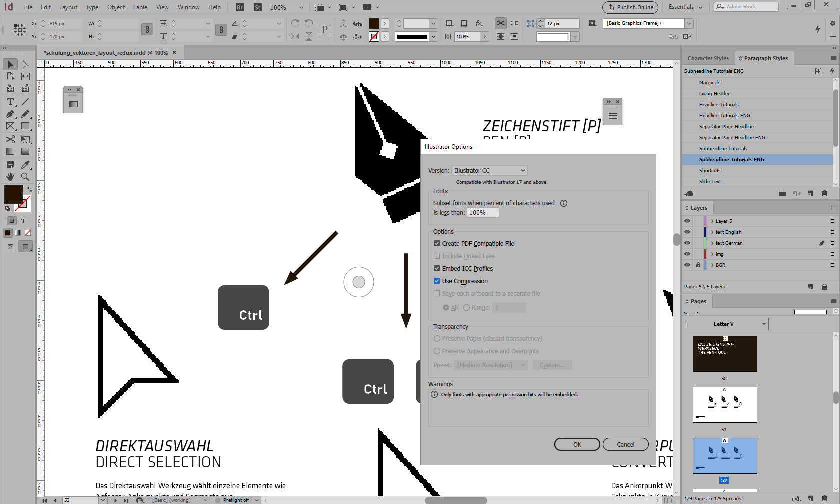Select Headline Tutorials ENG style
This screenshot has width=840, height=504.
(x=757, y=116)
